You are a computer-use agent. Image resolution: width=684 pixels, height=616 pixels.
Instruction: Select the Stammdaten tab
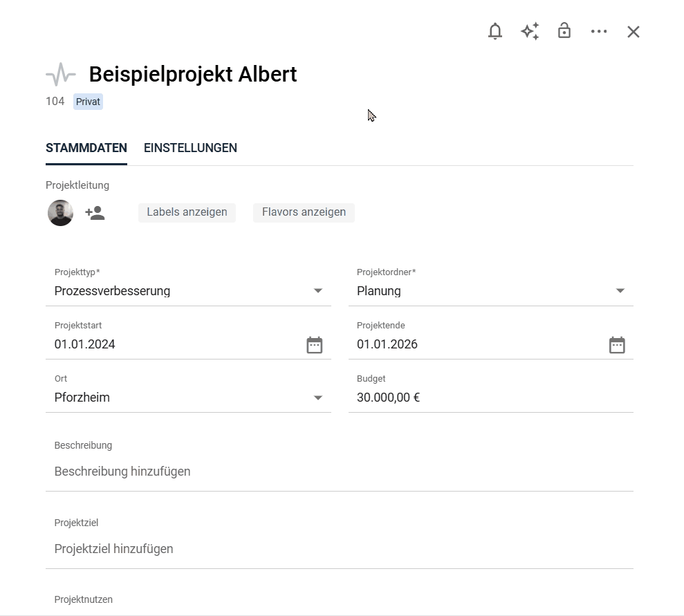86,148
